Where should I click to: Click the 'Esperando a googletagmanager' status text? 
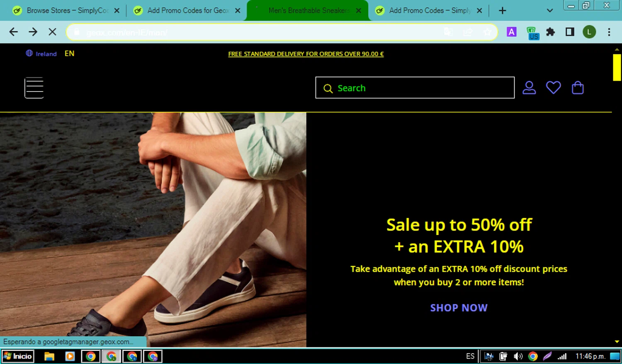[68, 342]
